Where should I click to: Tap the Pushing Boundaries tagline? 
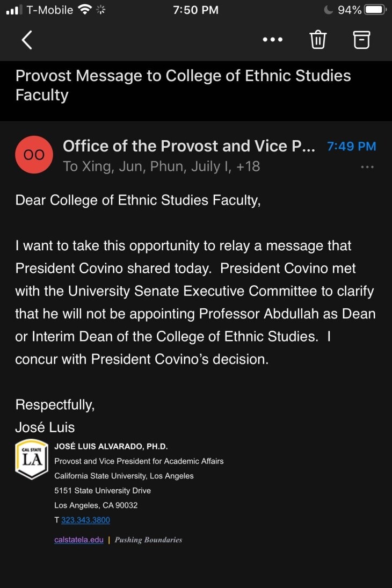(148, 540)
